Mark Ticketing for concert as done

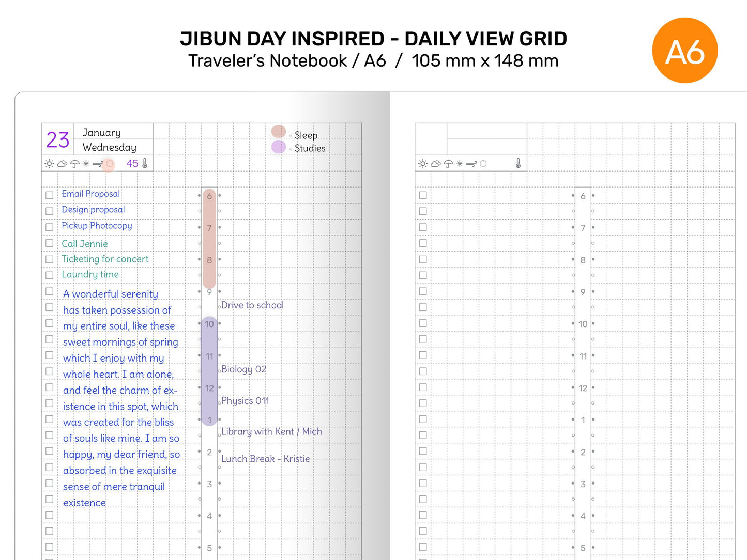[x=50, y=259]
